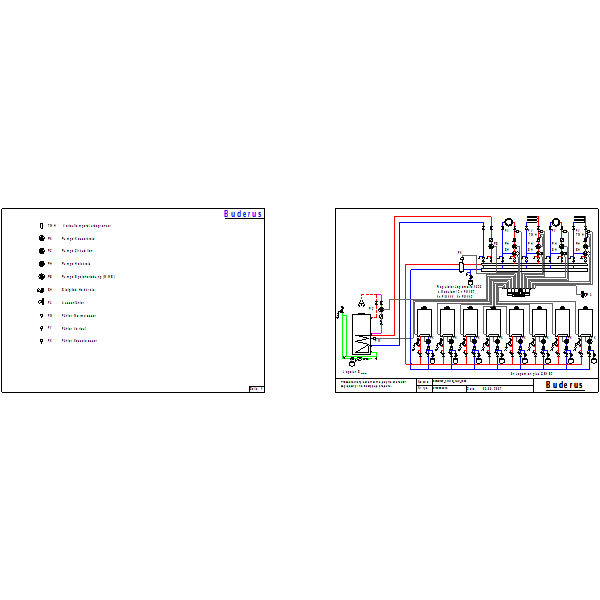
Task: Select the Außenfühler FA sensor symbol
Action: pyautogui.click(x=41, y=302)
